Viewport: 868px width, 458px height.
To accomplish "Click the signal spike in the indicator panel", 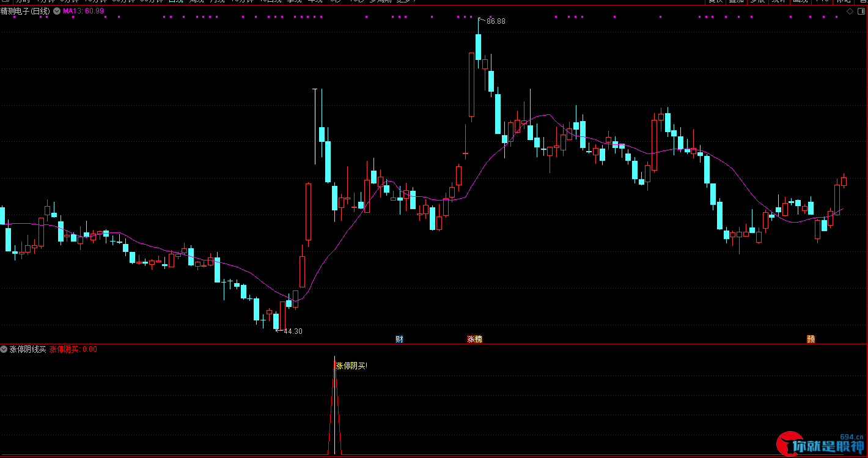I will pyautogui.click(x=334, y=405).
